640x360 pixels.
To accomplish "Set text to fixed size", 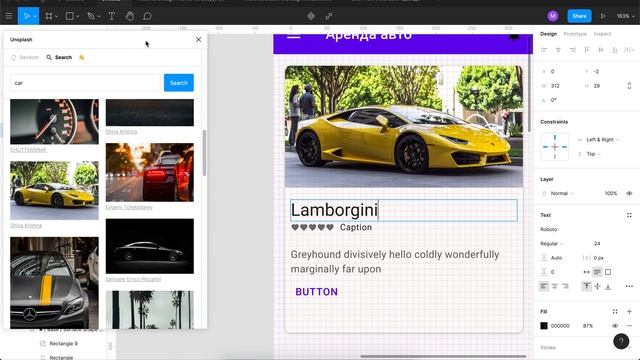I will pyautogui.click(x=608, y=272).
